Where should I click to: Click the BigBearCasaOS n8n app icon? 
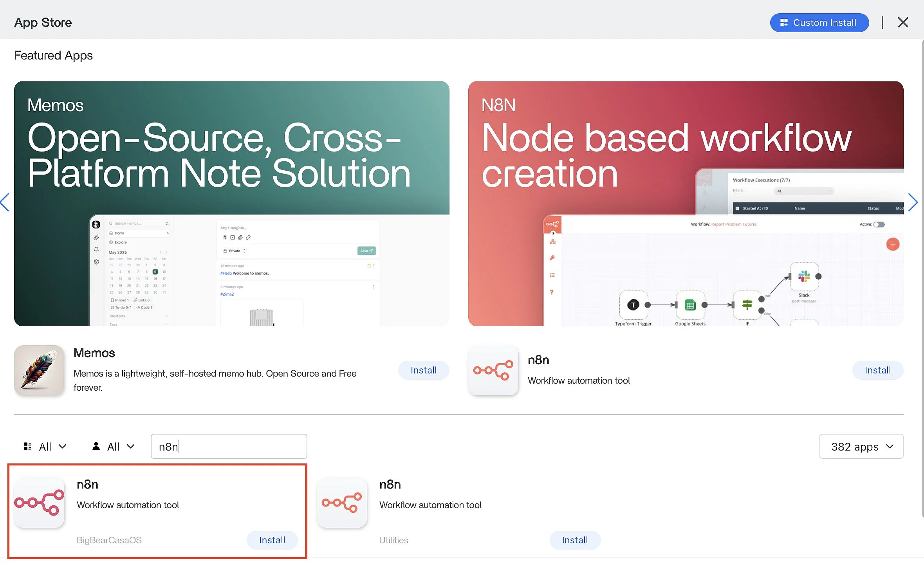coord(39,502)
